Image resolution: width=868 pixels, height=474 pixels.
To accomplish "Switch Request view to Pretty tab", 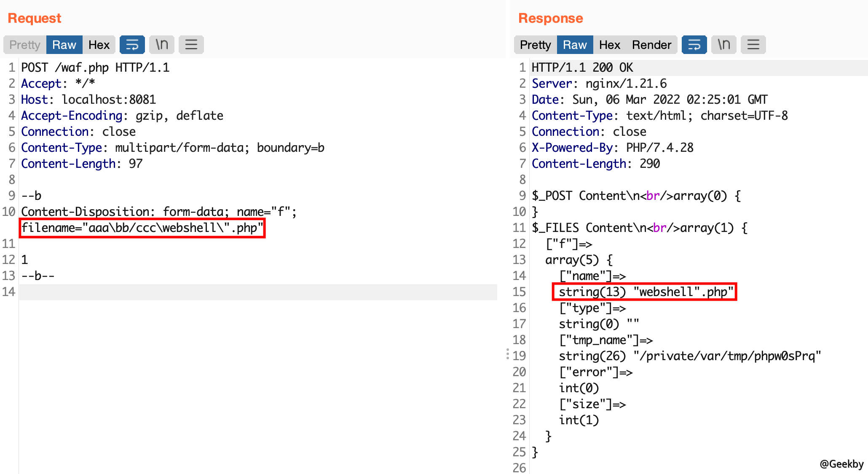I will 24,45.
